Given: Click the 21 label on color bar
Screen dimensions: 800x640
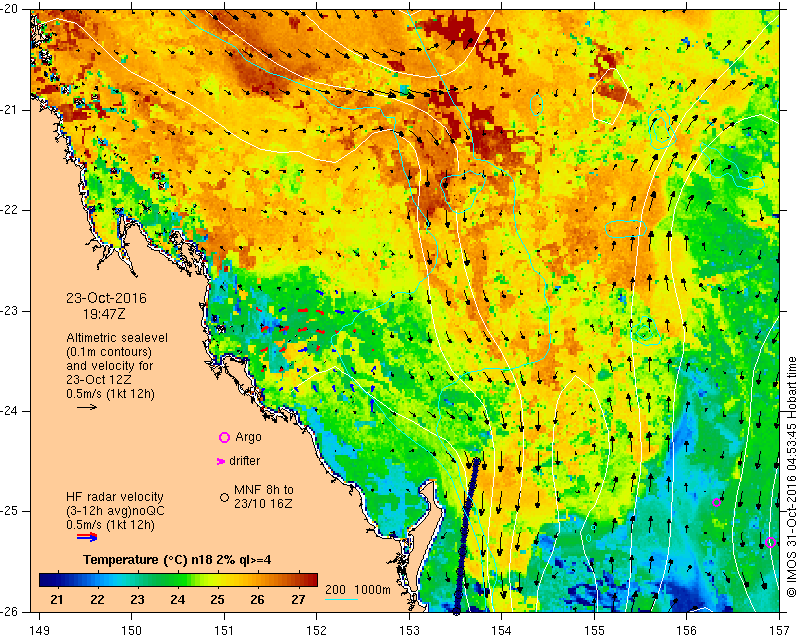Looking at the screenshot, I should [57, 600].
